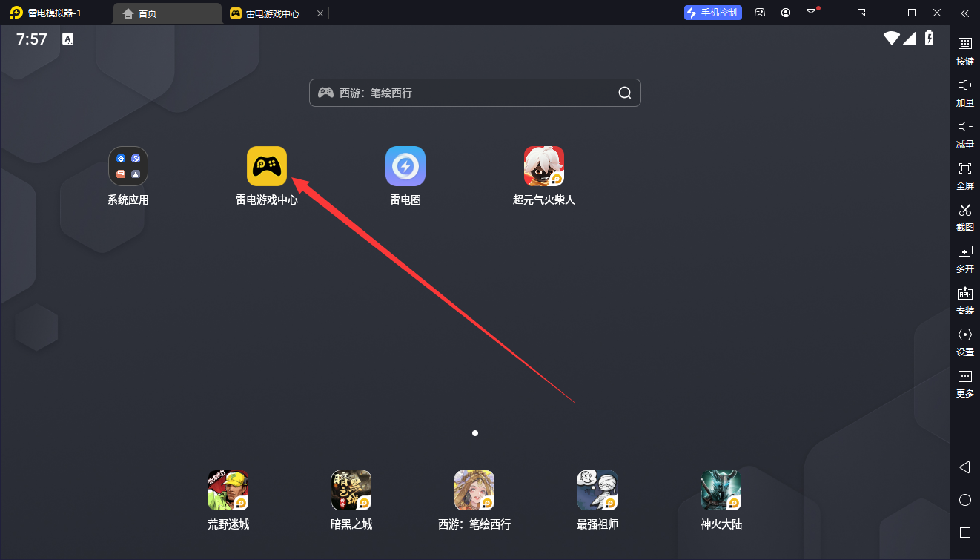
Task: Collapse the right sidebar with the double-arrow
Action: [964, 13]
